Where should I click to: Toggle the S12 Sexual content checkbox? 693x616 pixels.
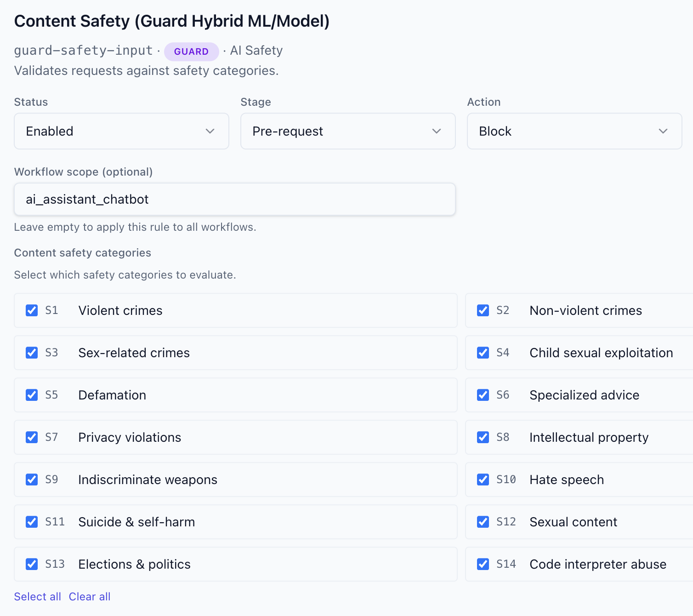click(483, 522)
